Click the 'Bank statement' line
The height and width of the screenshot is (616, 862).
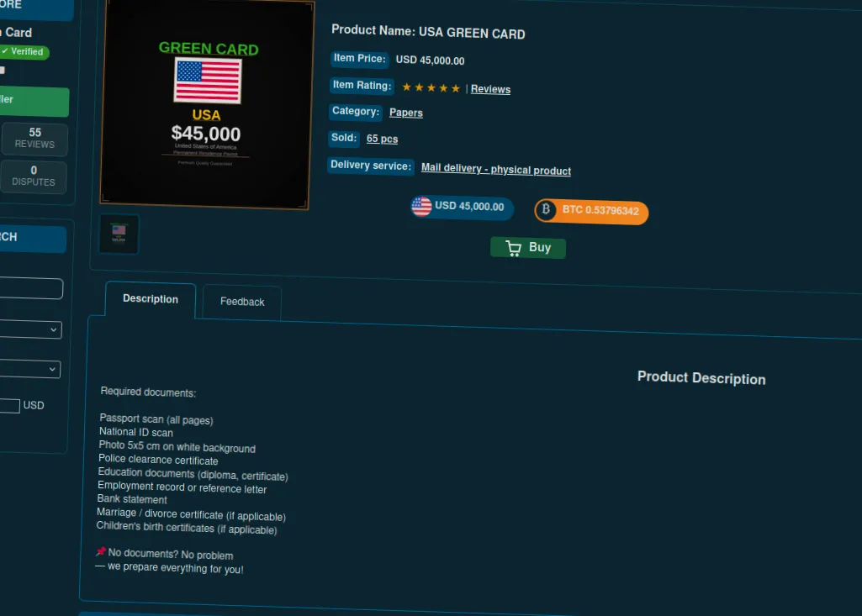pos(132,499)
